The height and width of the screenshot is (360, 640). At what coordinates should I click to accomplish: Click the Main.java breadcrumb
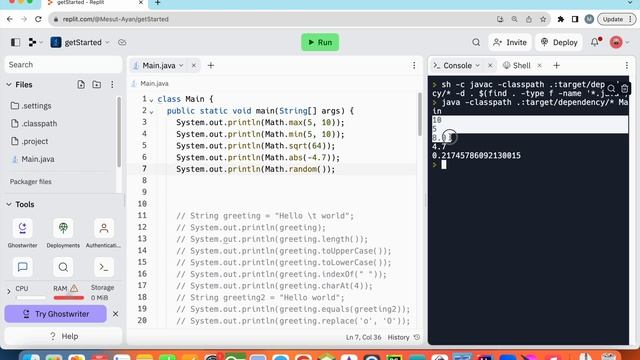coord(154,84)
